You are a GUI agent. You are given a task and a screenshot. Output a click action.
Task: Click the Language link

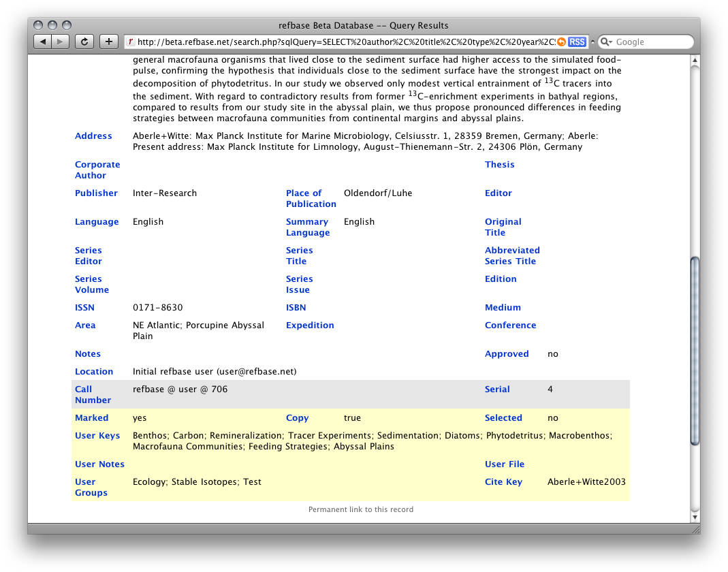point(97,222)
